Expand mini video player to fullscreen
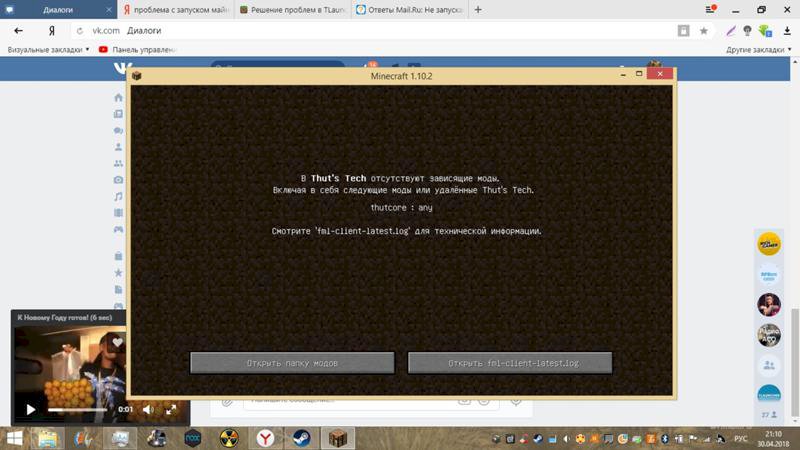The width and height of the screenshot is (800, 450). point(171,409)
